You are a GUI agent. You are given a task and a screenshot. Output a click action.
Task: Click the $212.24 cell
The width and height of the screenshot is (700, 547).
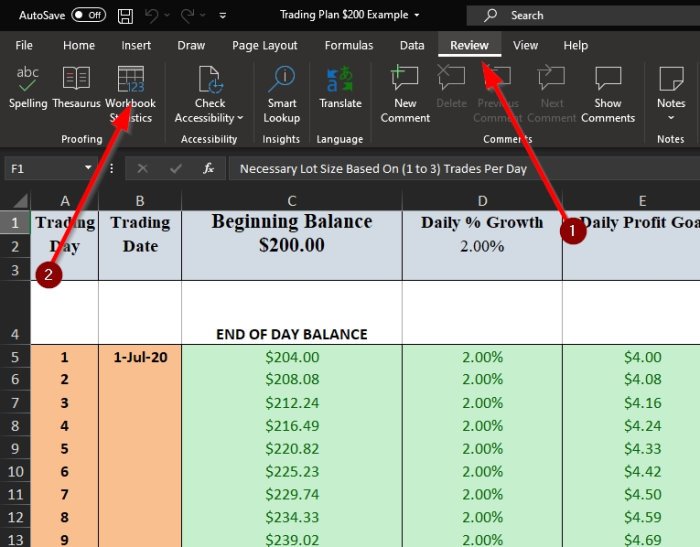tap(292, 403)
